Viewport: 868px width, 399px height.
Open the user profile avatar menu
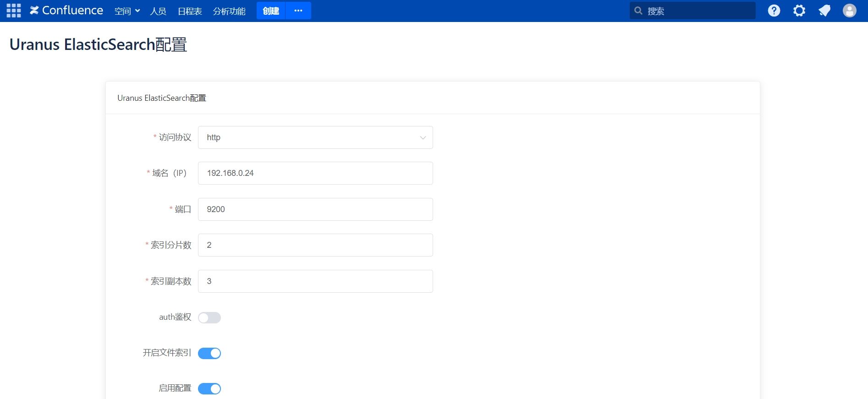[x=850, y=11]
